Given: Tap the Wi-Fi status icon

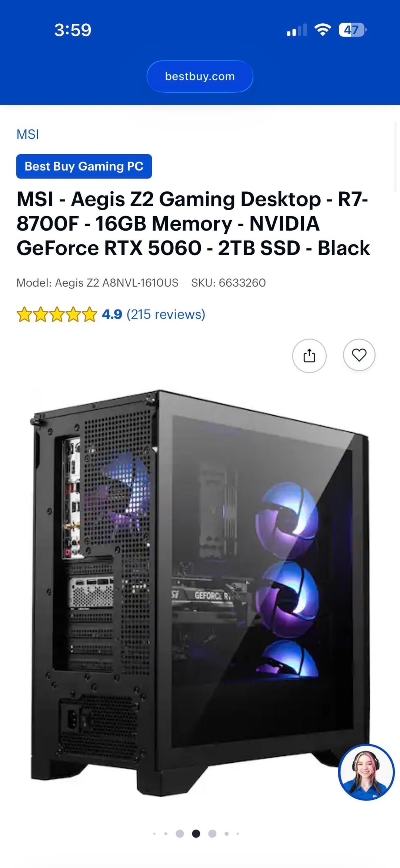Looking at the screenshot, I should (x=323, y=30).
